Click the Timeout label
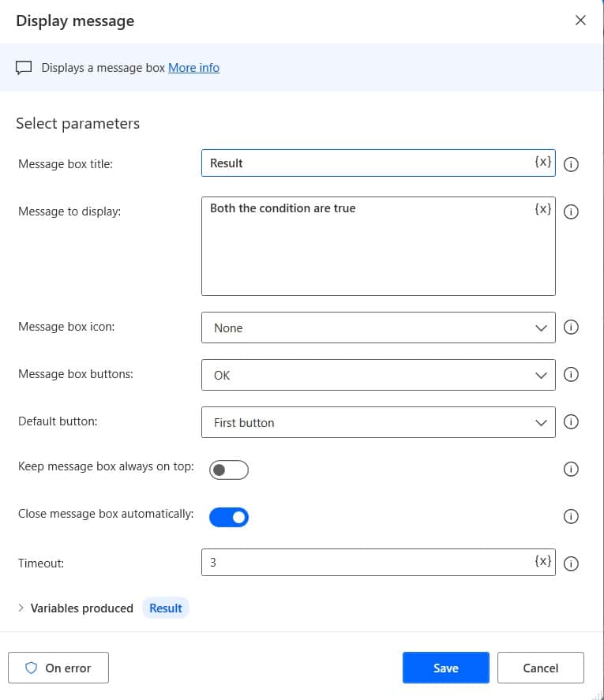 click(41, 563)
